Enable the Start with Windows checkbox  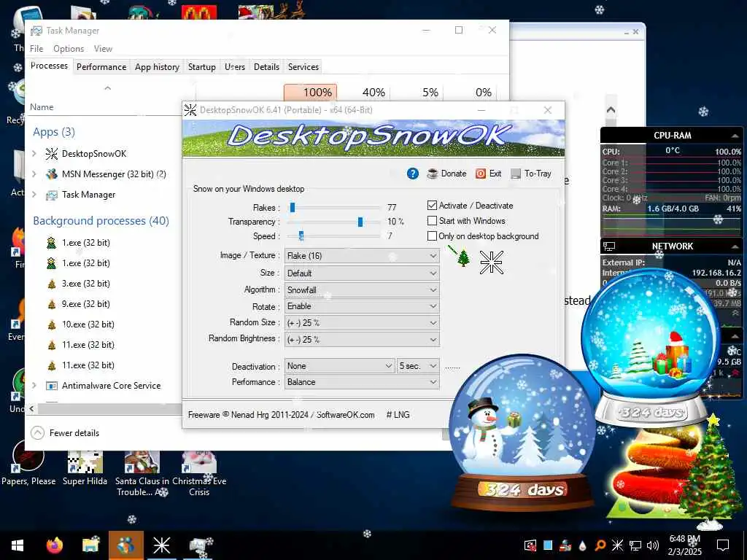(x=432, y=220)
